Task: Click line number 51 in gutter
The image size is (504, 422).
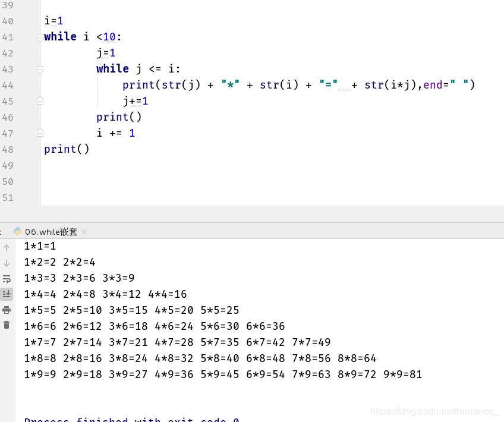Action: coord(8,198)
